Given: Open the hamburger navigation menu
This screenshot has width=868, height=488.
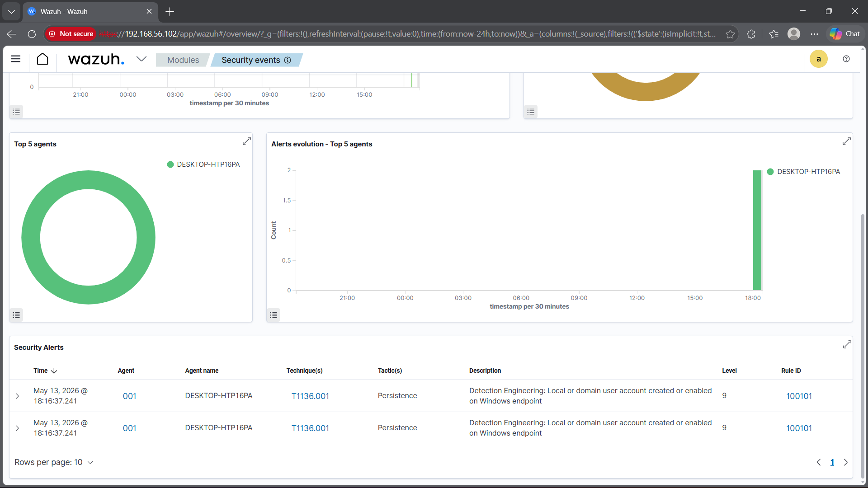Looking at the screenshot, I should coord(16,59).
